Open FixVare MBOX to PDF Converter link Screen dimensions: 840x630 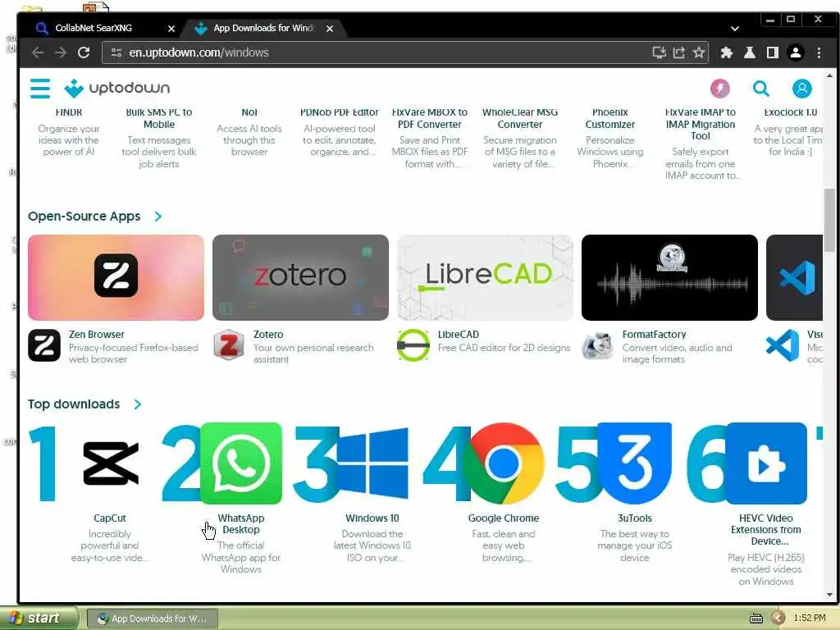pos(430,118)
